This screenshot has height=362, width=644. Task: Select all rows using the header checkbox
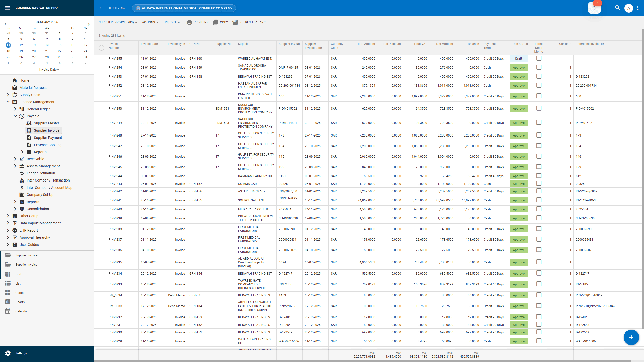click(x=102, y=48)
